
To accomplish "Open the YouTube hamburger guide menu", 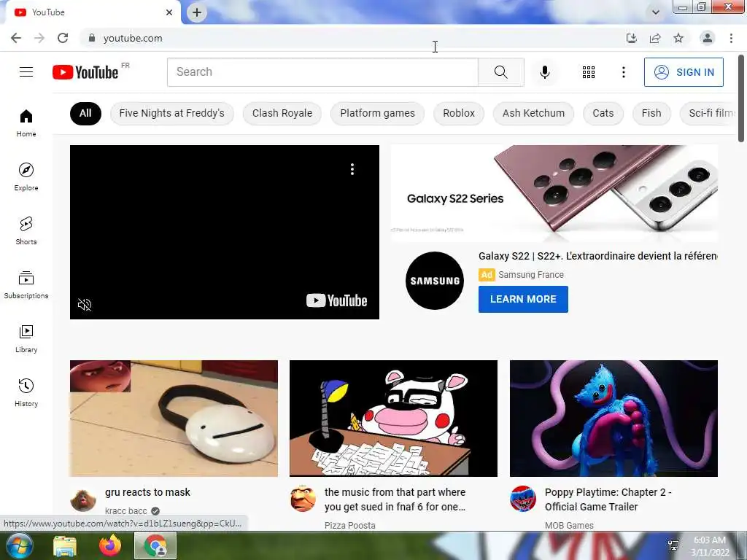I will click(x=26, y=72).
